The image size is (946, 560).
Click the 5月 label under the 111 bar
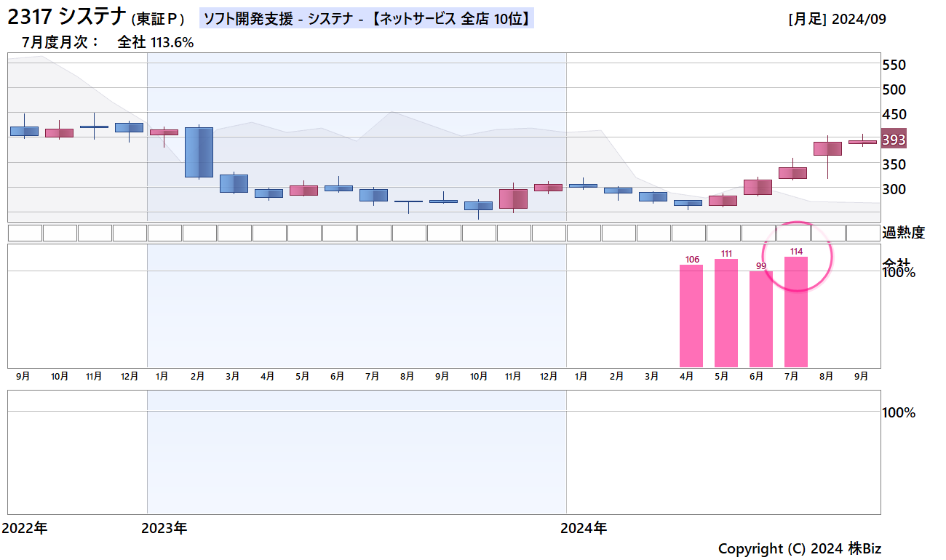721,376
